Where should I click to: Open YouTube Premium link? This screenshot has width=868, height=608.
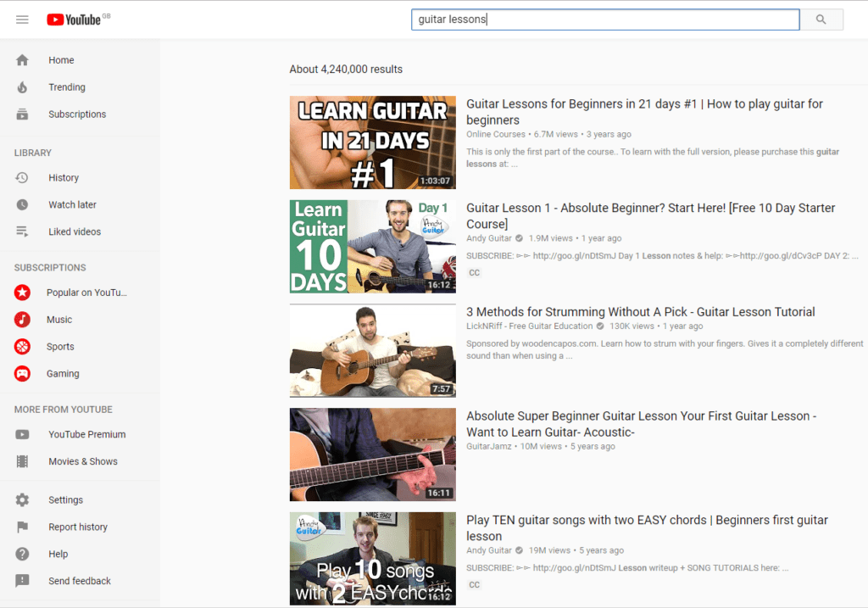pos(87,435)
